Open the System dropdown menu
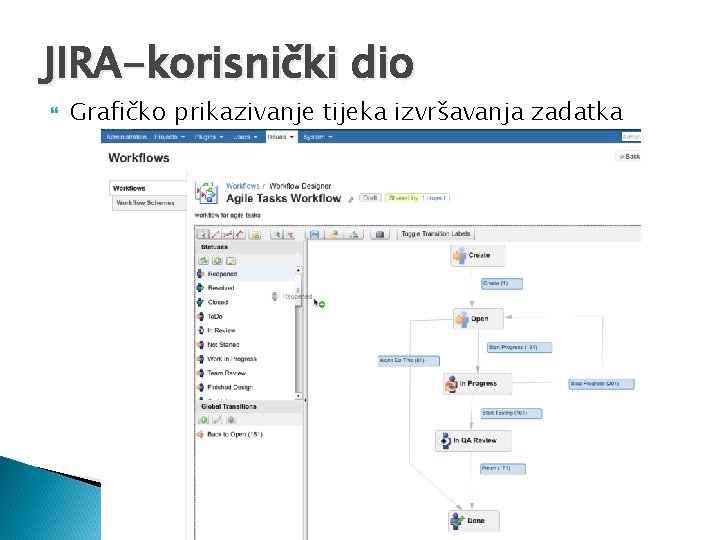 tap(317, 137)
